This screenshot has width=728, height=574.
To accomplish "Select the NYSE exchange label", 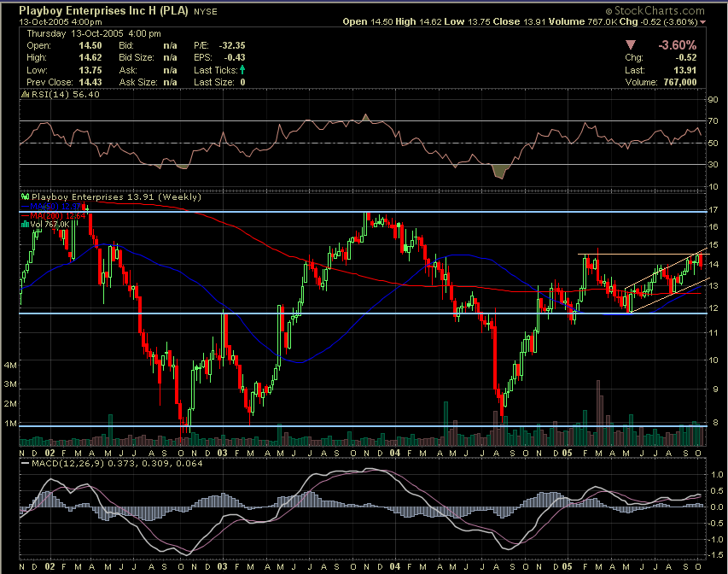I will coord(205,12).
